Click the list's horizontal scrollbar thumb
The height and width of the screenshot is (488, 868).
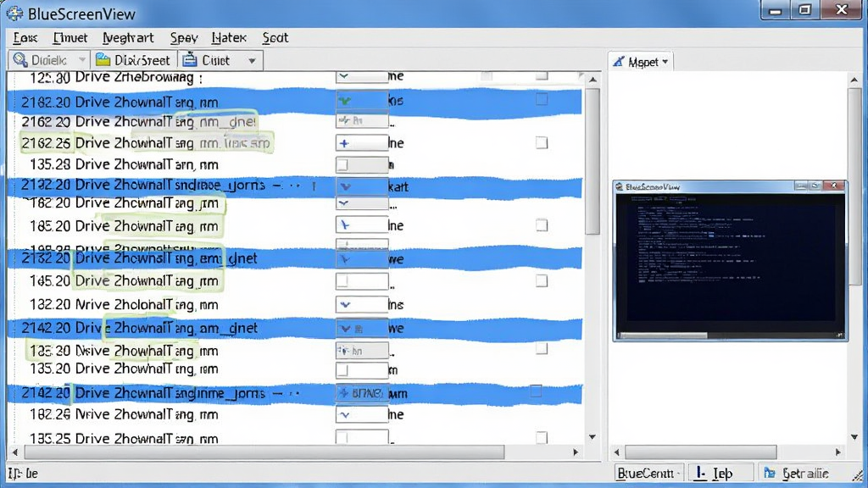[264, 452]
